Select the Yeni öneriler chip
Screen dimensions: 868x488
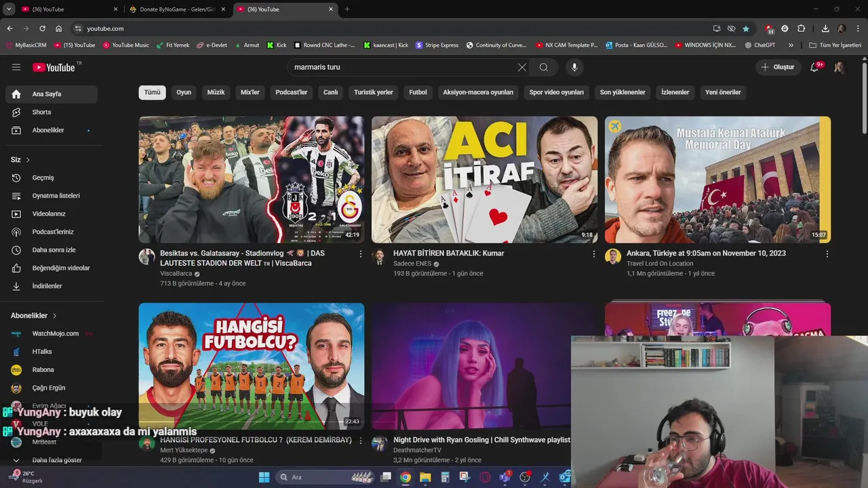(723, 92)
